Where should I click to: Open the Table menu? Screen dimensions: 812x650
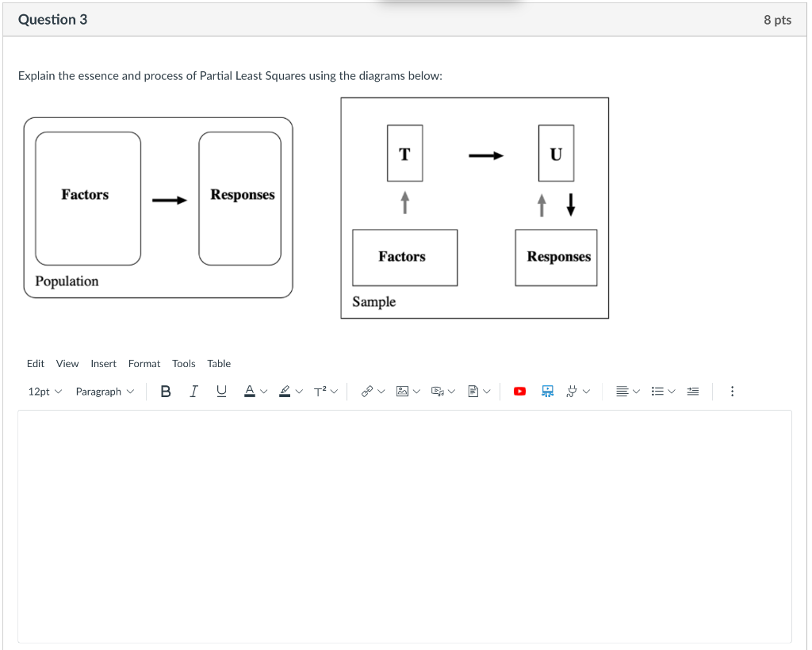219,363
